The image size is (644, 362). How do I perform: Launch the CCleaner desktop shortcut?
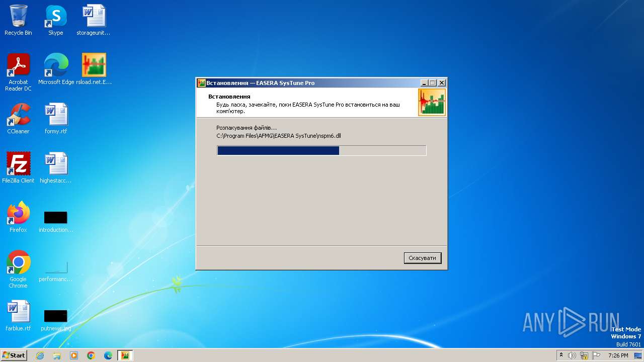coord(18,119)
